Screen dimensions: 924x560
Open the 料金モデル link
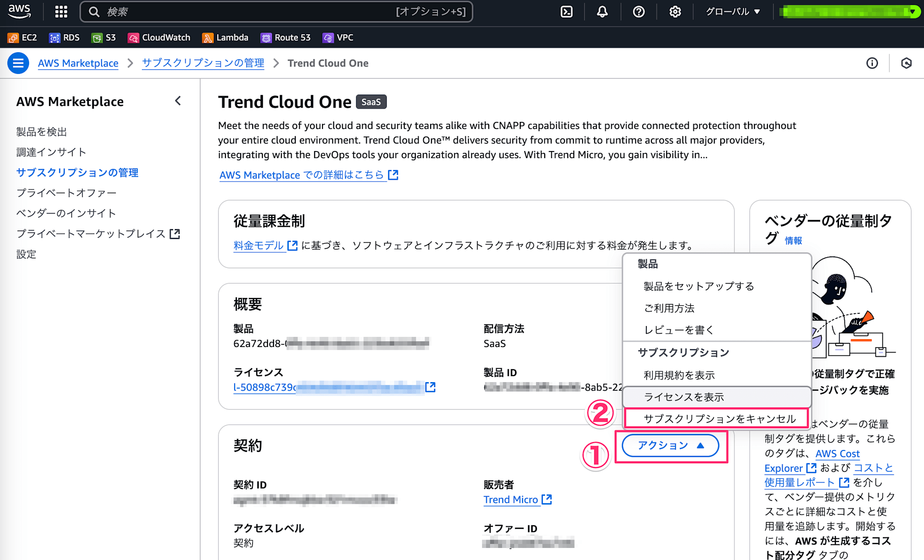tap(265, 245)
